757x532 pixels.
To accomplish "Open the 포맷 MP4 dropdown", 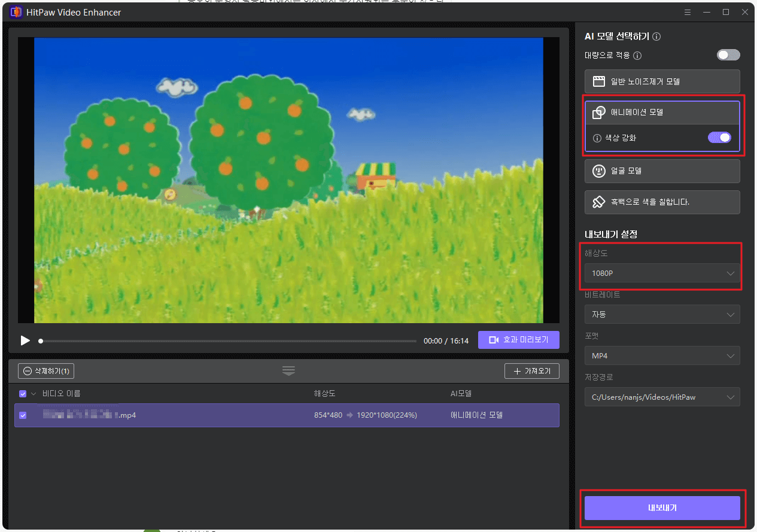I will coord(662,355).
